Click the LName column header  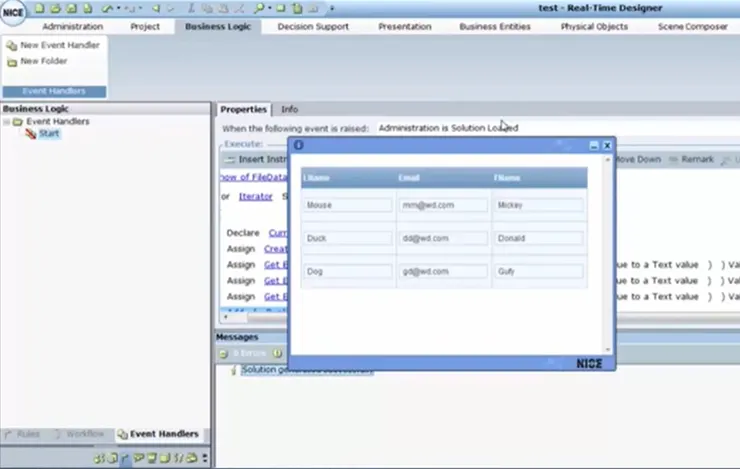tap(349, 178)
